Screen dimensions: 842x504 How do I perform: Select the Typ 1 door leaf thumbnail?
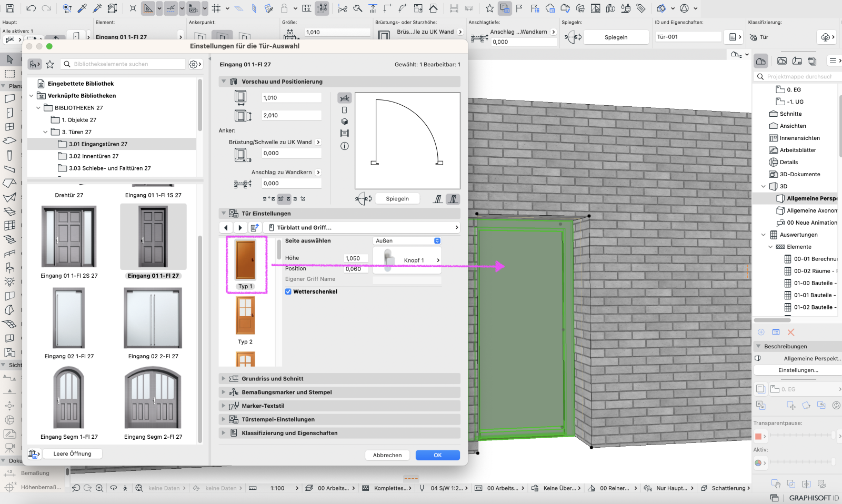click(x=246, y=264)
